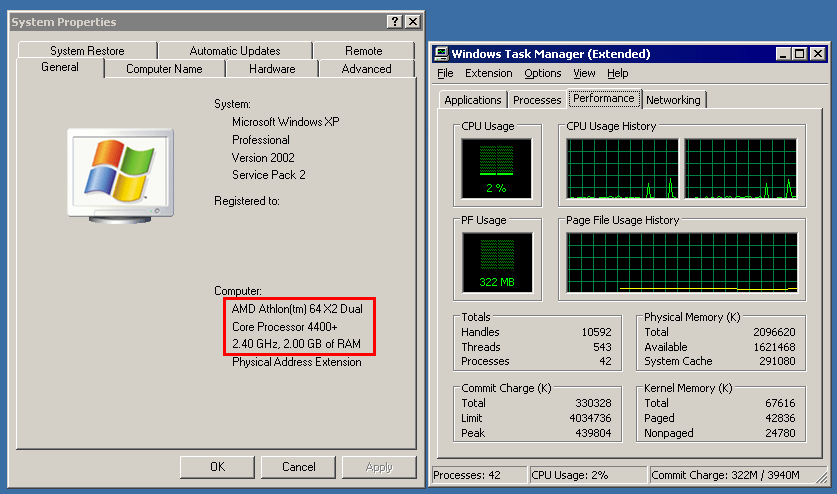Click the Handles value 10592
Viewport: 837px width, 494px height.
(x=596, y=332)
